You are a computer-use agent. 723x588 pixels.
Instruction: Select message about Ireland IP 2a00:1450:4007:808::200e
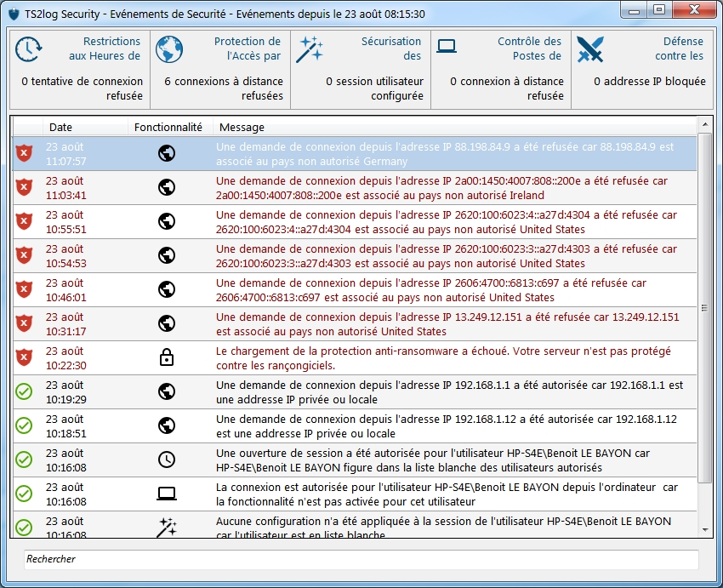(x=441, y=188)
